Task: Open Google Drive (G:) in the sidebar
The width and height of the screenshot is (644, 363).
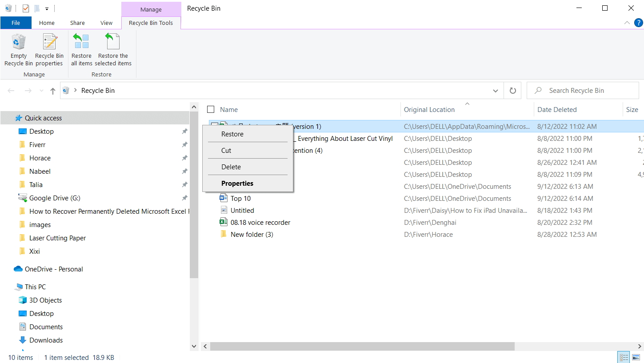Action: (x=55, y=198)
